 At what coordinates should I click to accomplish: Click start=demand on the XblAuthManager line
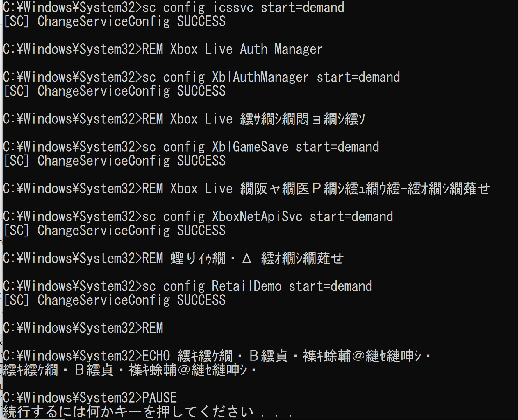tap(358, 77)
